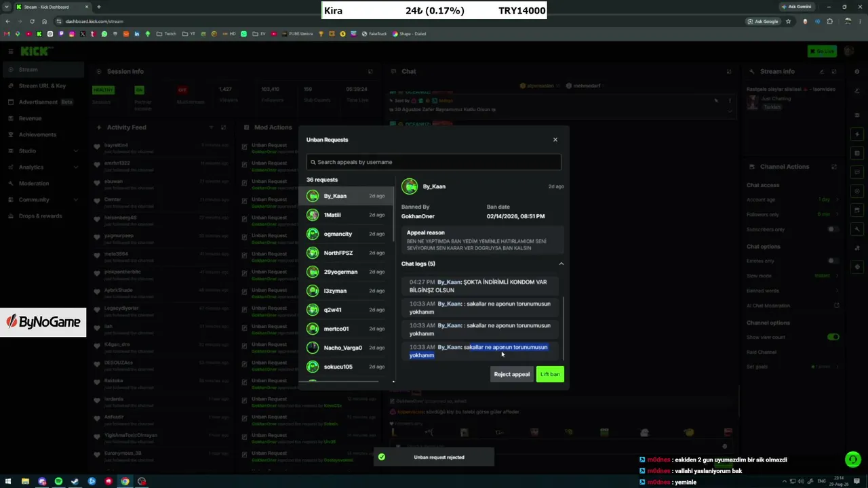Image resolution: width=868 pixels, height=488 pixels.
Task: Click the Ask Gemini button in Chrome
Action: 796,7
